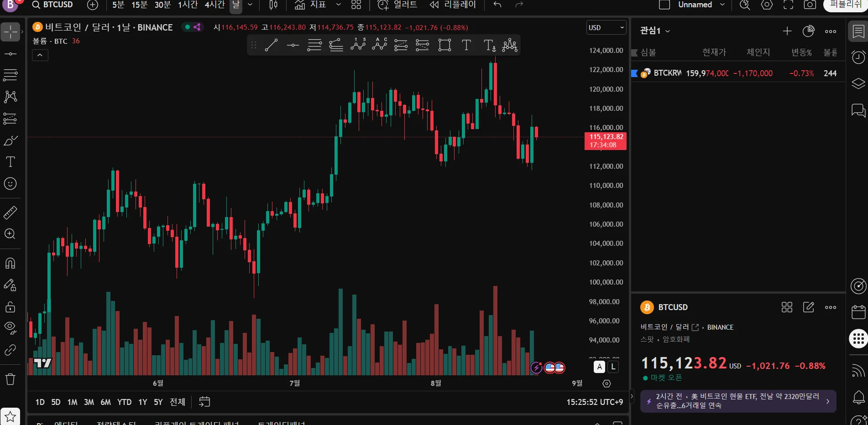
Task: Toggle stay in drawing mode pencil-lock
Action: 10,285
